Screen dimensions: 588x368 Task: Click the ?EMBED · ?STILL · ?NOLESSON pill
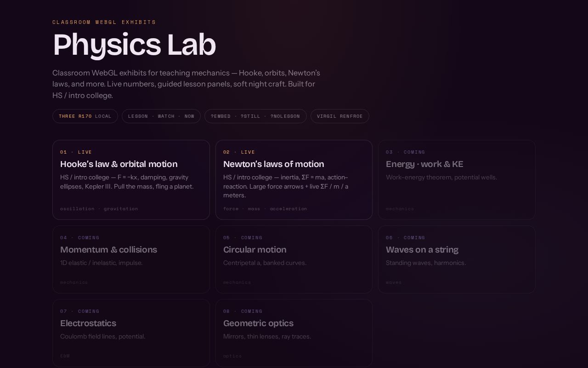click(255, 116)
